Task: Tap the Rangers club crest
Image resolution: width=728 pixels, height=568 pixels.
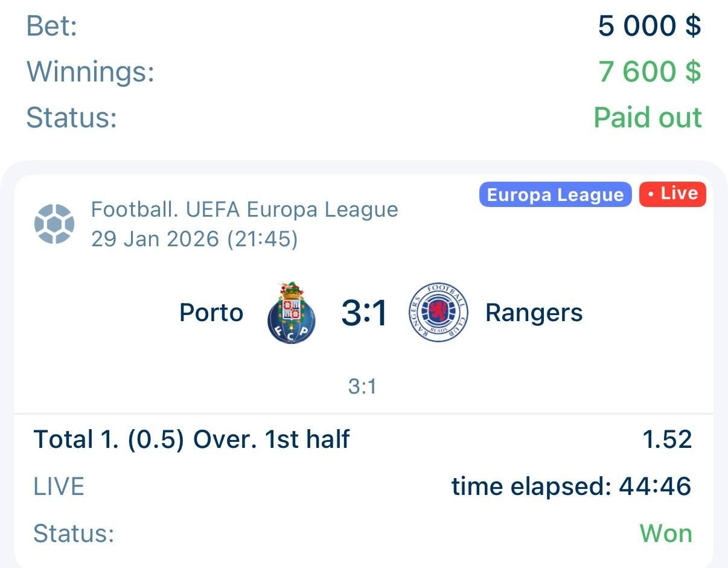Action: coord(438,313)
